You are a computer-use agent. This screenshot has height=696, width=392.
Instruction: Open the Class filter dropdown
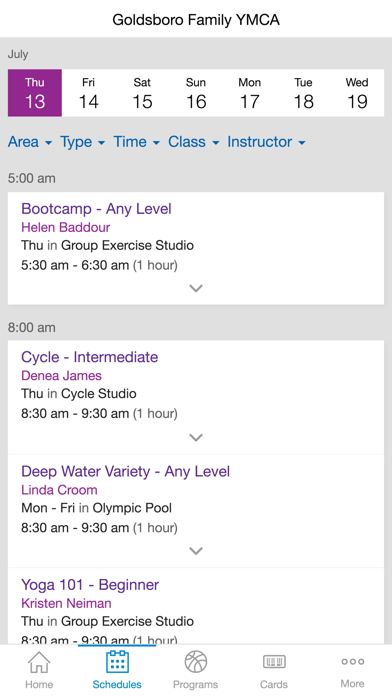tap(194, 142)
